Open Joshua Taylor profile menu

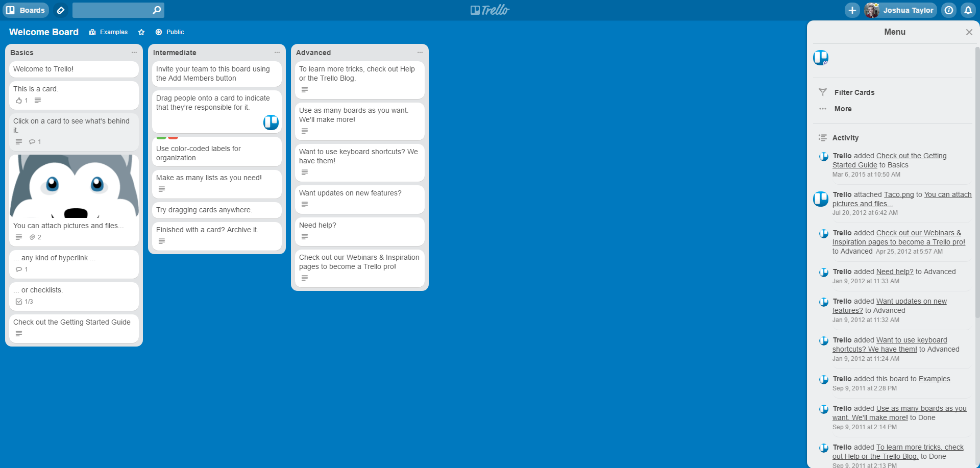pos(901,10)
